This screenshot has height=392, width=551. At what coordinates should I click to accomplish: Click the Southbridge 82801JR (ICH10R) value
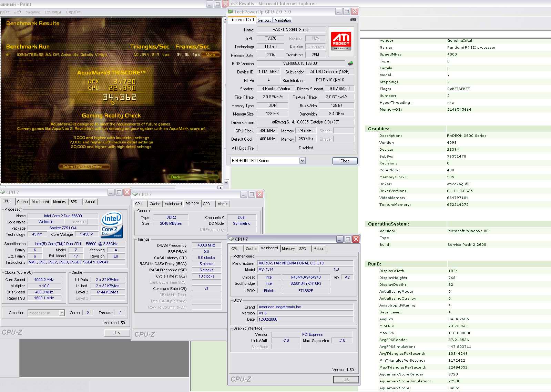coord(306,283)
